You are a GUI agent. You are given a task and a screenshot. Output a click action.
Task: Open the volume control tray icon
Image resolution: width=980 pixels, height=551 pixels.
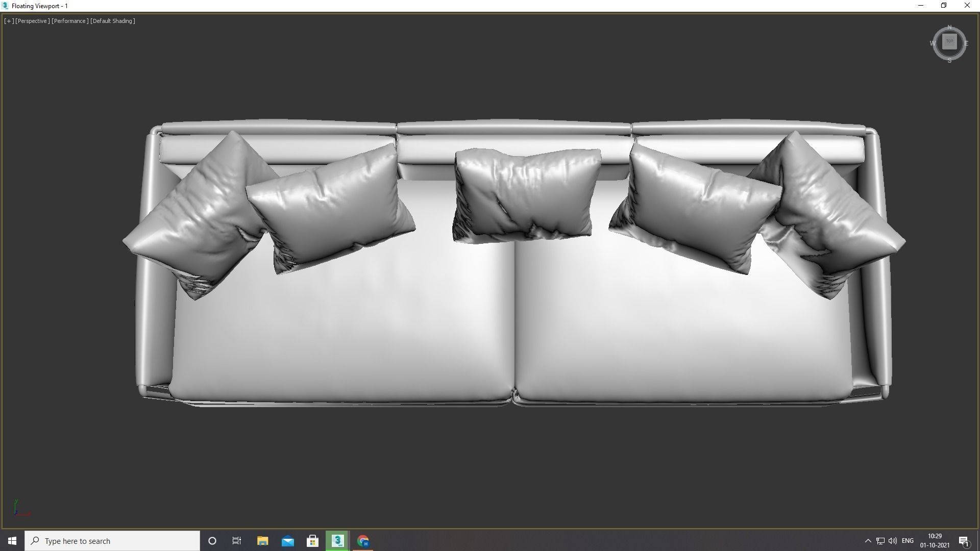click(893, 541)
